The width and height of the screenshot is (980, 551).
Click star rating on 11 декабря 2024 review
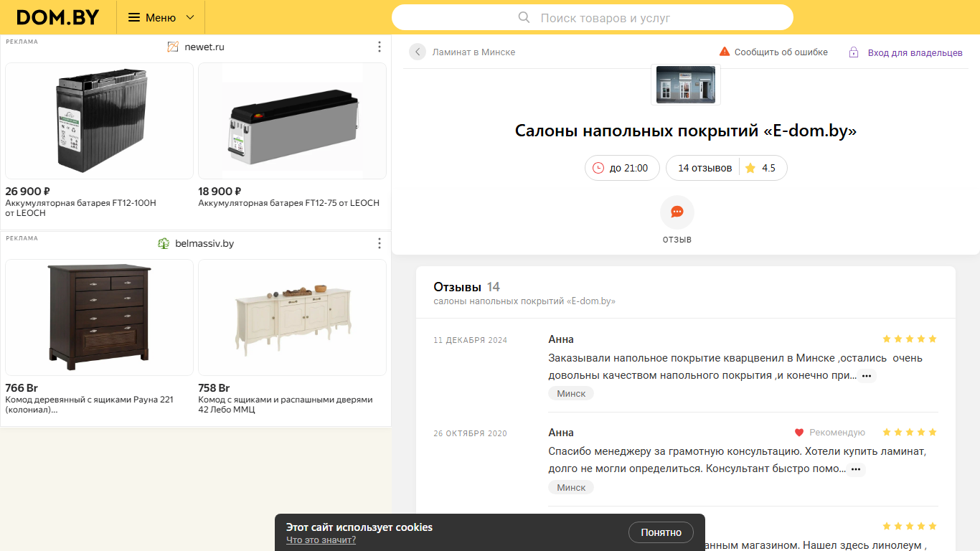point(910,339)
